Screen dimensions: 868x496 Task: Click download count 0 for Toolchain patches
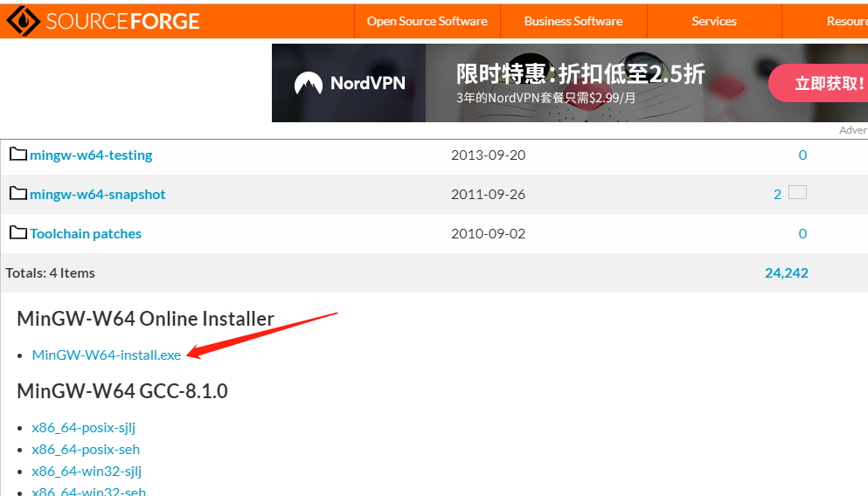tap(802, 234)
